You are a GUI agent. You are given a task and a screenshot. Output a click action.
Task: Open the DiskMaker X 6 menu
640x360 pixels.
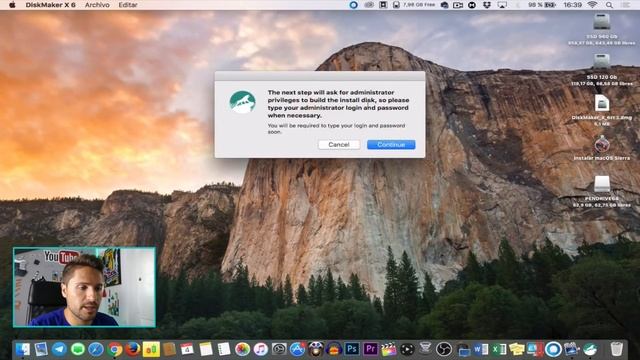pos(50,5)
